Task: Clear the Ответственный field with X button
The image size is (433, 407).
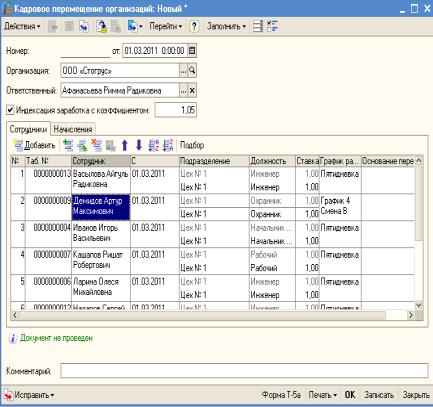Action: point(192,91)
